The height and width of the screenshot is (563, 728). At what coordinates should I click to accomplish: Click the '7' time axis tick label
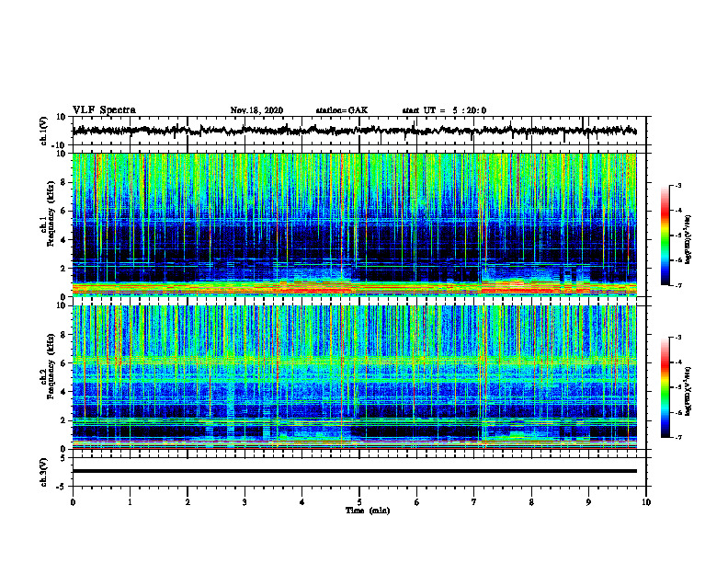tap(474, 502)
